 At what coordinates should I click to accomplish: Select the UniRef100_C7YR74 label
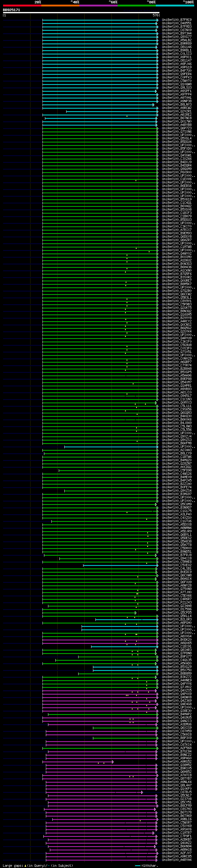(x=176, y=365)
